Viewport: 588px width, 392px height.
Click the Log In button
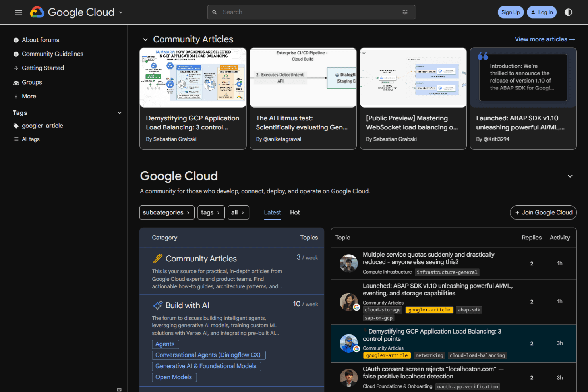click(x=542, y=12)
